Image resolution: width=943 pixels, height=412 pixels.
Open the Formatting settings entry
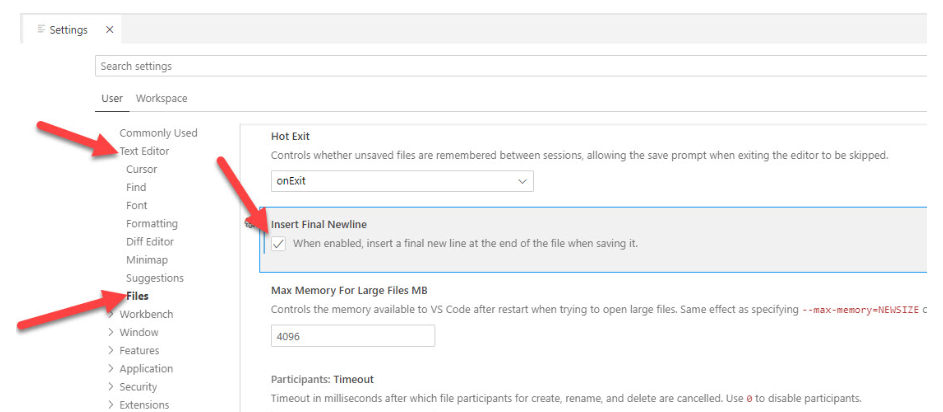[152, 224]
